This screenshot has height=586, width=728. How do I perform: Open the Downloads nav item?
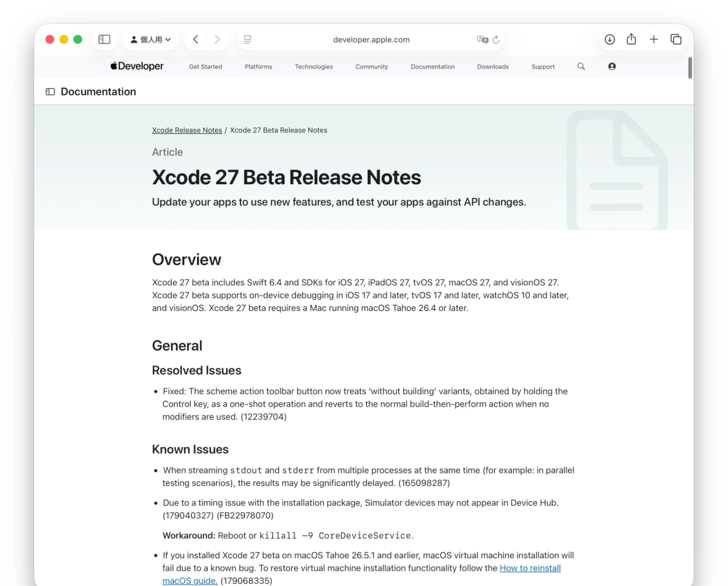[493, 67]
